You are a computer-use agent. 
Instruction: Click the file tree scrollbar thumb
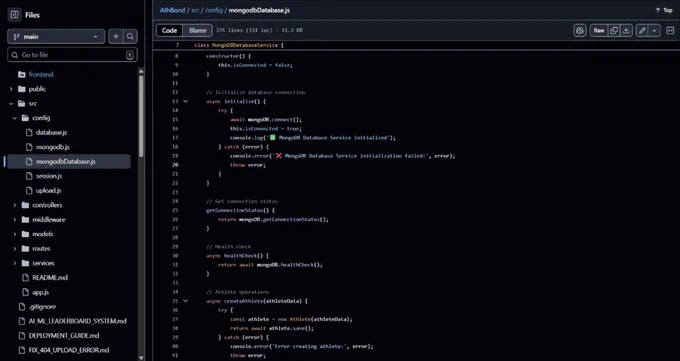(x=141, y=116)
